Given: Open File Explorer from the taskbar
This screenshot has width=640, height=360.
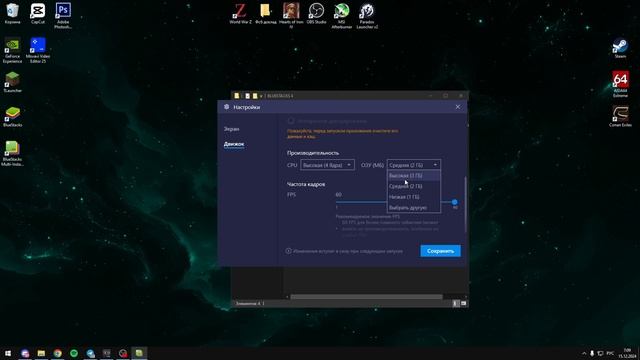Looking at the screenshot, I should tap(41, 353).
